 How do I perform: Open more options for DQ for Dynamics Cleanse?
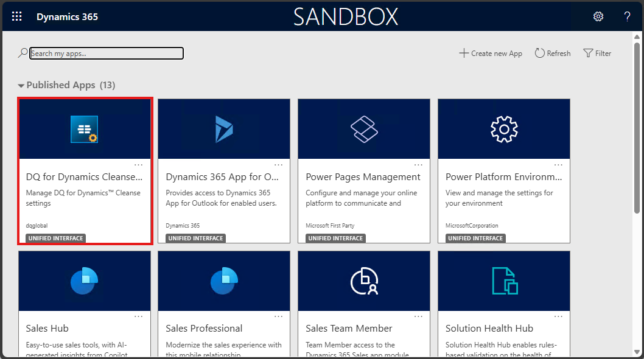pos(138,165)
